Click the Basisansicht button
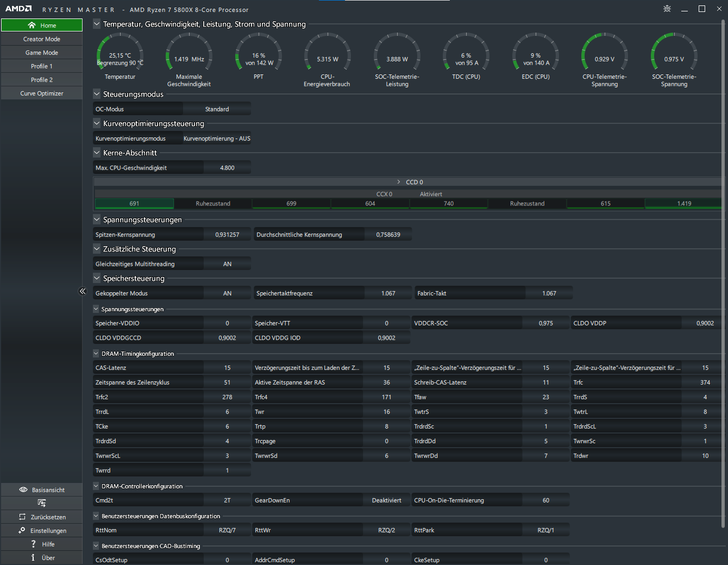Image resolution: width=728 pixels, height=565 pixels. click(x=42, y=489)
